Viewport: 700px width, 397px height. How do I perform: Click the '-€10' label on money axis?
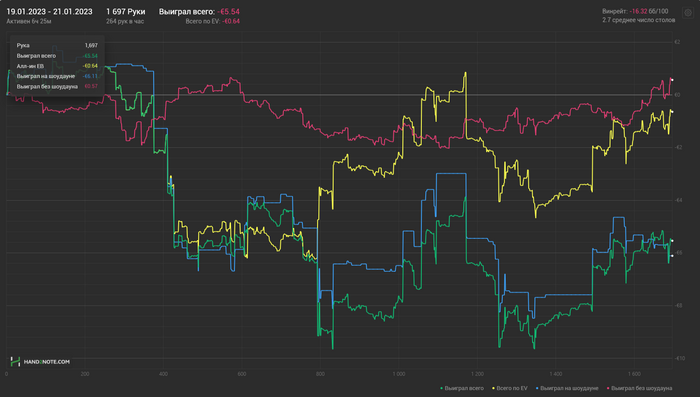(x=679, y=358)
